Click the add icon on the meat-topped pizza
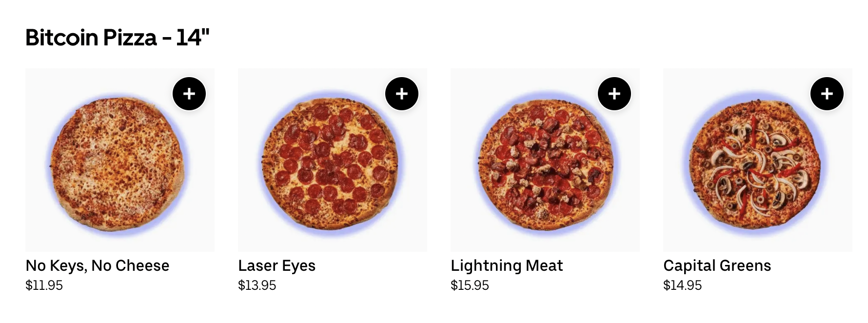The image size is (868, 323). pos(613,93)
